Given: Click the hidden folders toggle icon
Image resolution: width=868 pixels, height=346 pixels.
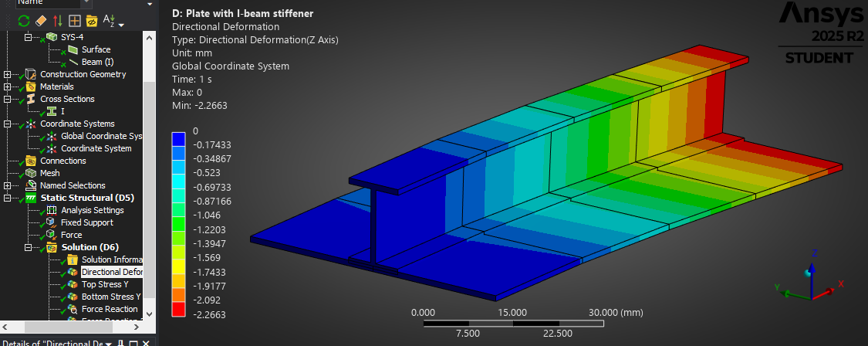Looking at the screenshot, I should [92, 21].
